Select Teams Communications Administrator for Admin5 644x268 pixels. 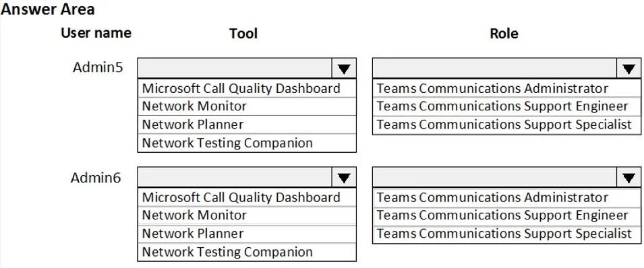506,88
